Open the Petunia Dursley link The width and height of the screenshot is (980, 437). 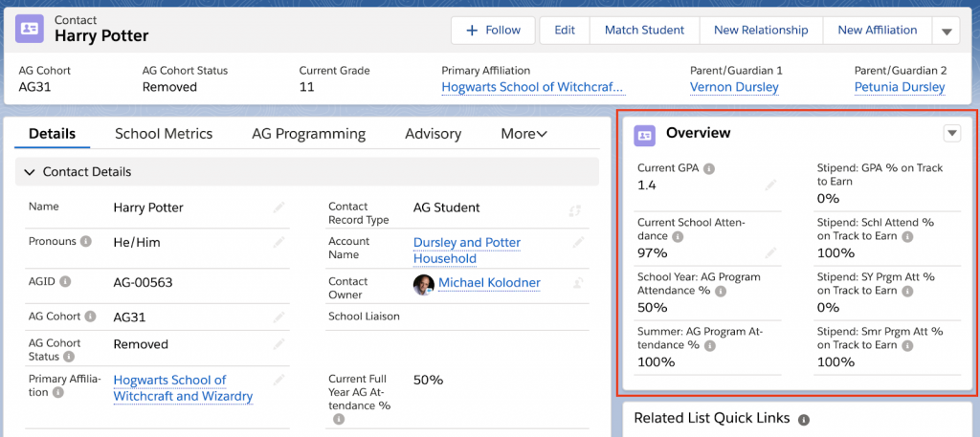[x=900, y=87]
